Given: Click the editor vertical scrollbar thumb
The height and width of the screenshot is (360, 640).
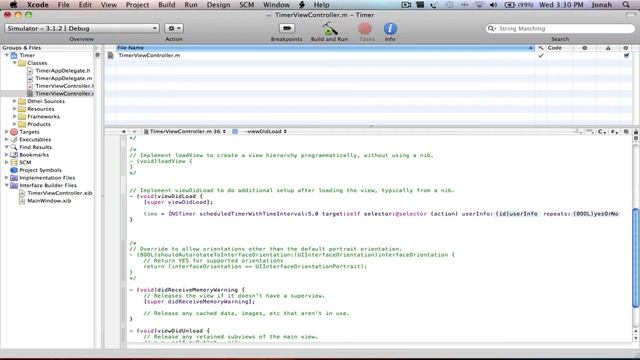Looking at the screenshot, I should pyautogui.click(x=636, y=258).
